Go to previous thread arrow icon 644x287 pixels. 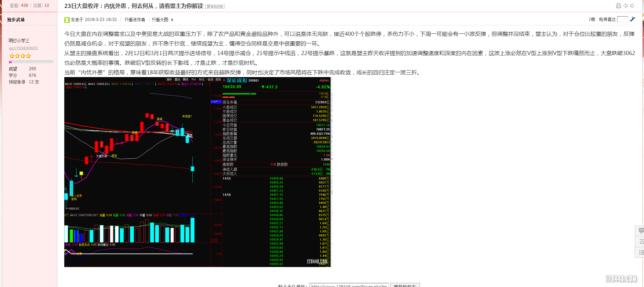(625, 6)
